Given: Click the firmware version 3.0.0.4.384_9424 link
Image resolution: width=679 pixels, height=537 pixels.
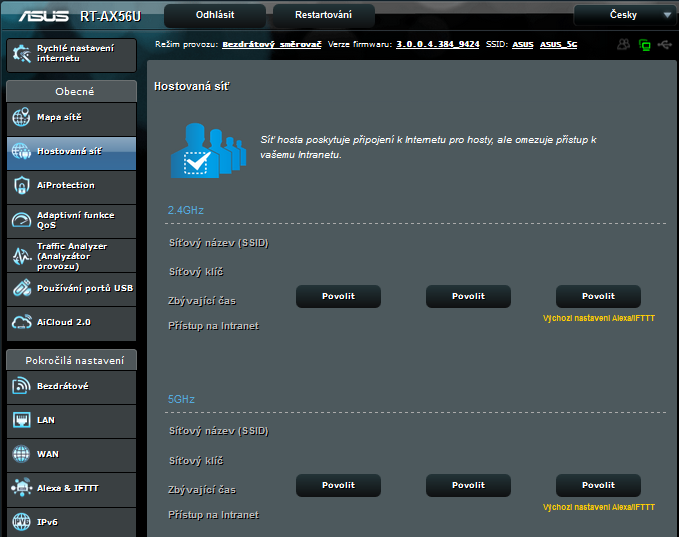Looking at the screenshot, I should [437, 45].
